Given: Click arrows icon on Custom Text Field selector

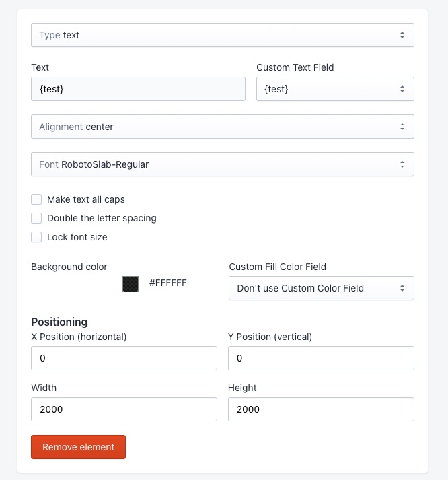Looking at the screenshot, I should pos(402,89).
